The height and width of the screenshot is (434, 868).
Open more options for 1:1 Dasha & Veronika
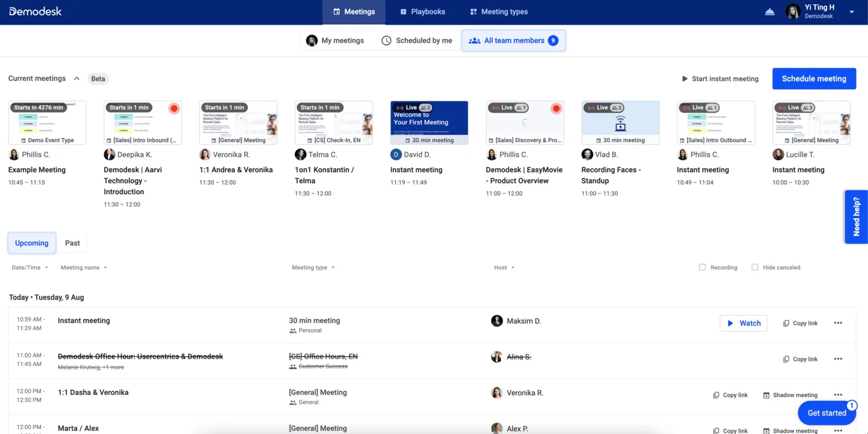pyautogui.click(x=838, y=395)
